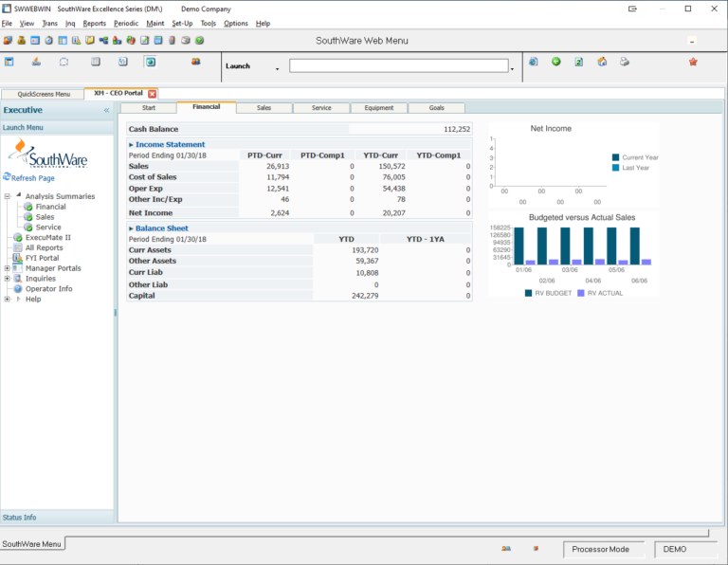Click the green back arrow icon
The image size is (728, 565).
(x=556, y=62)
